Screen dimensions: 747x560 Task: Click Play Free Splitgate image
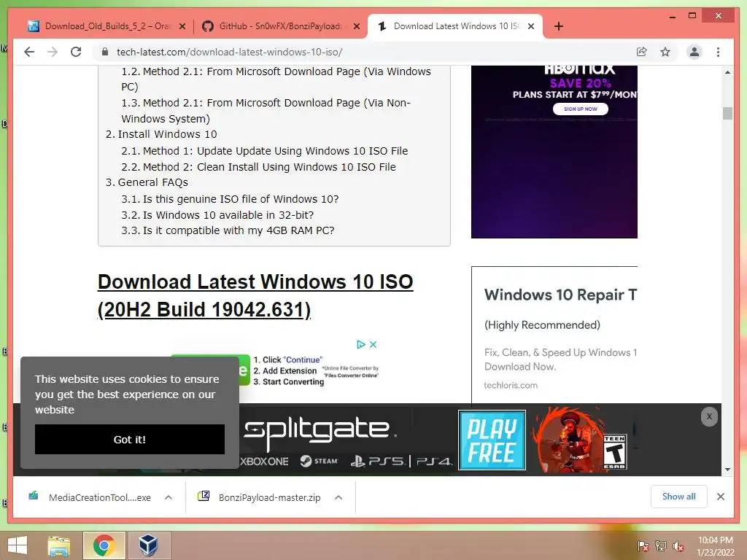(492, 440)
